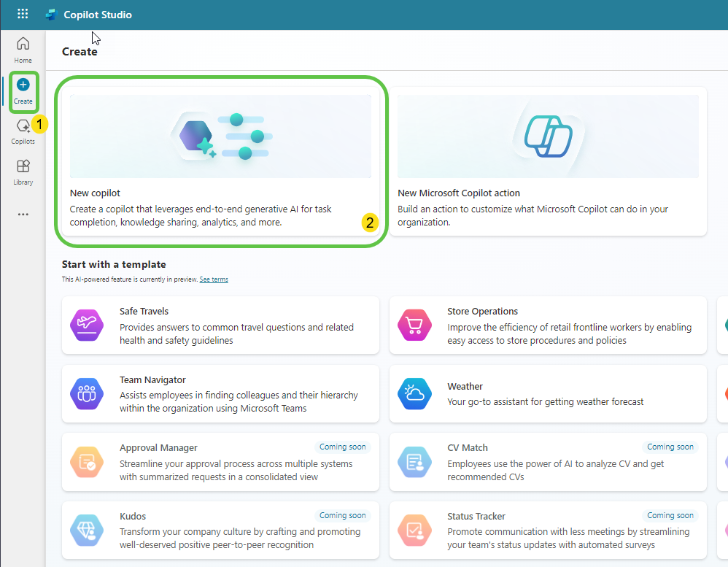Viewport: 728px width, 567px height.
Task: Select the Create plus icon
Action: pos(23,85)
